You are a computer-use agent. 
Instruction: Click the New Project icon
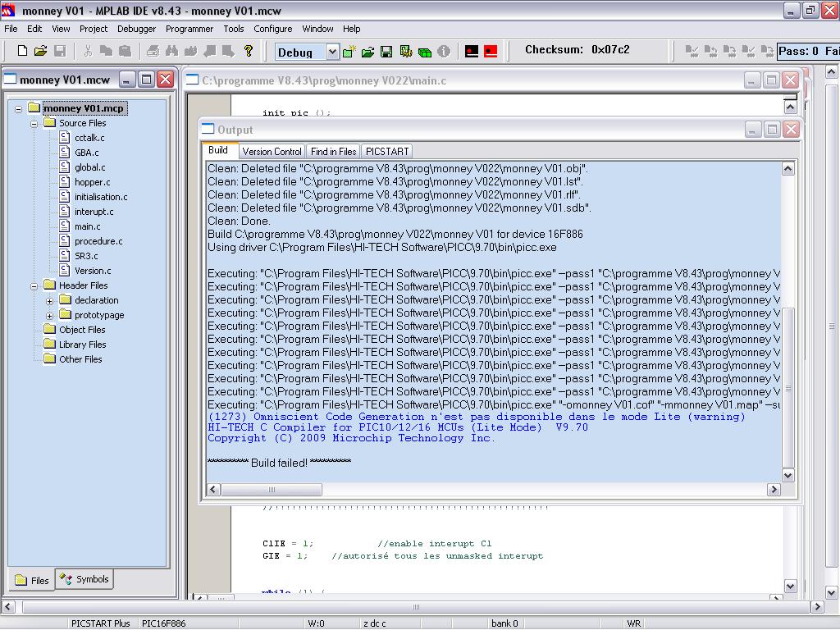349,52
